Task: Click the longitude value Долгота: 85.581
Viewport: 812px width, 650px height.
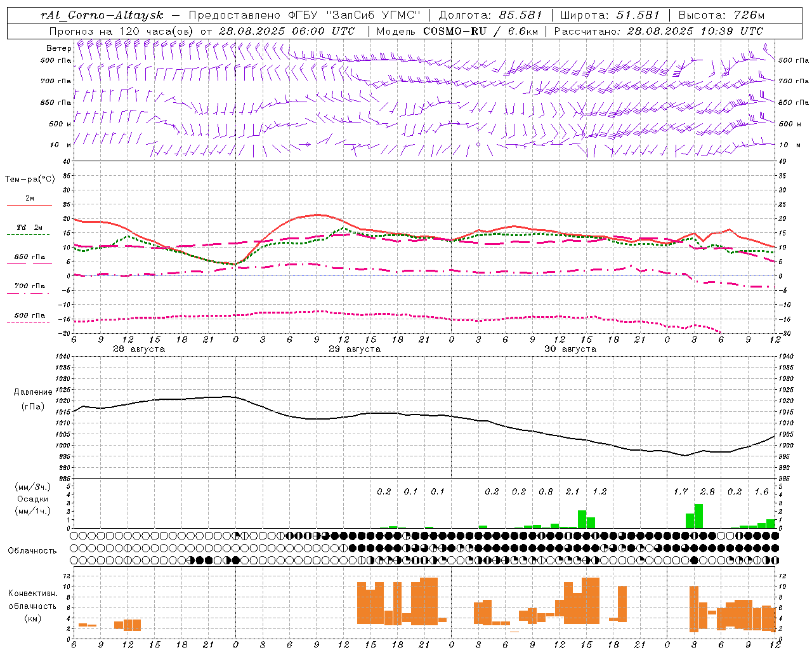Action: coord(492,15)
